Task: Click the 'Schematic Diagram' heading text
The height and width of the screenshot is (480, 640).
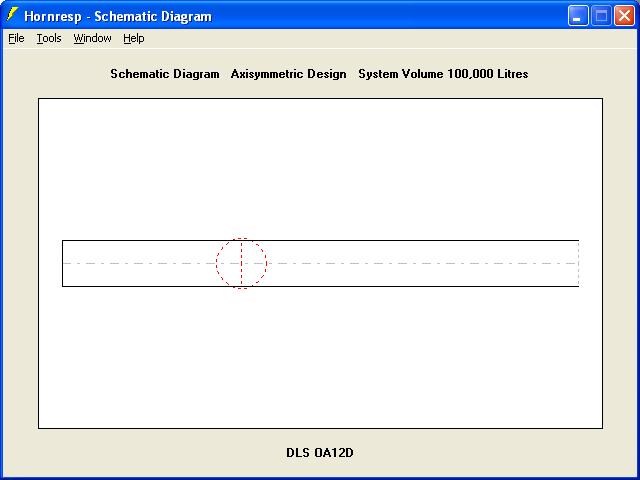Action: (x=165, y=74)
